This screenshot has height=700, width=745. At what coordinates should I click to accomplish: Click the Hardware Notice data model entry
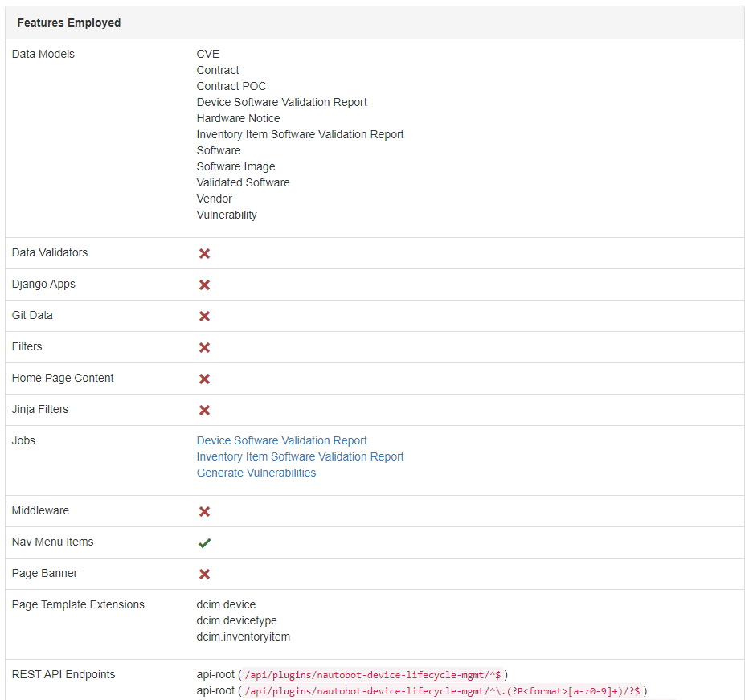click(x=238, y=118)
